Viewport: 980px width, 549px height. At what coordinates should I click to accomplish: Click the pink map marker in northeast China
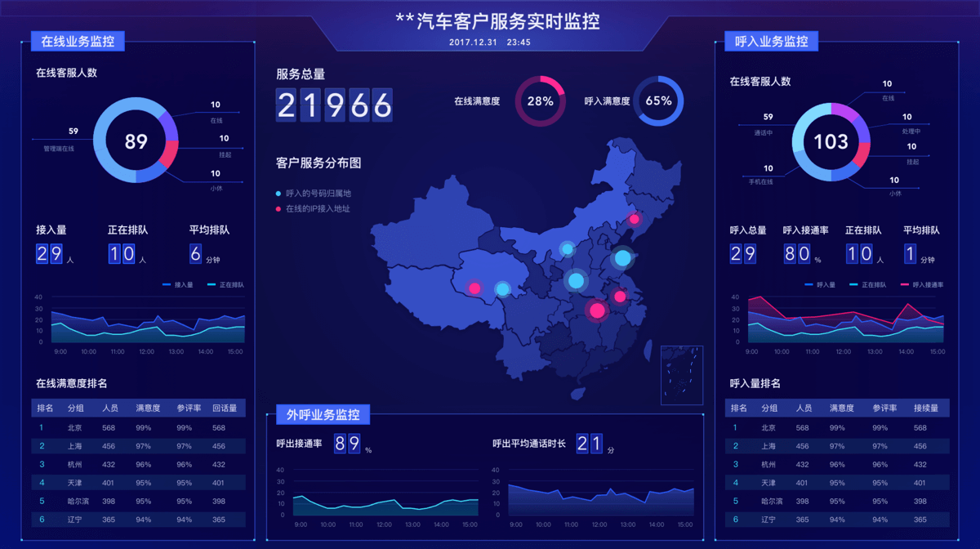click(635, 219)
